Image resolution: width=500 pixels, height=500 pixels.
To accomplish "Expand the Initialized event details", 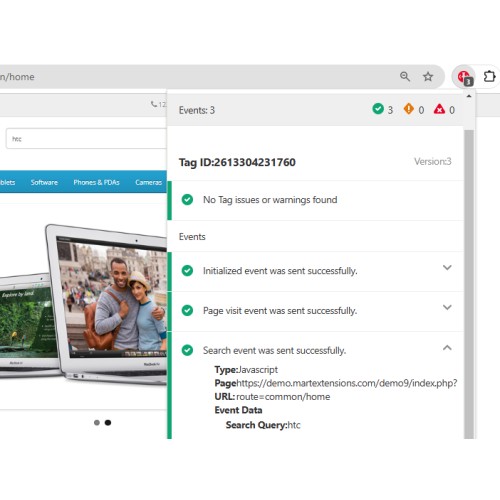I will click(447, 267).
